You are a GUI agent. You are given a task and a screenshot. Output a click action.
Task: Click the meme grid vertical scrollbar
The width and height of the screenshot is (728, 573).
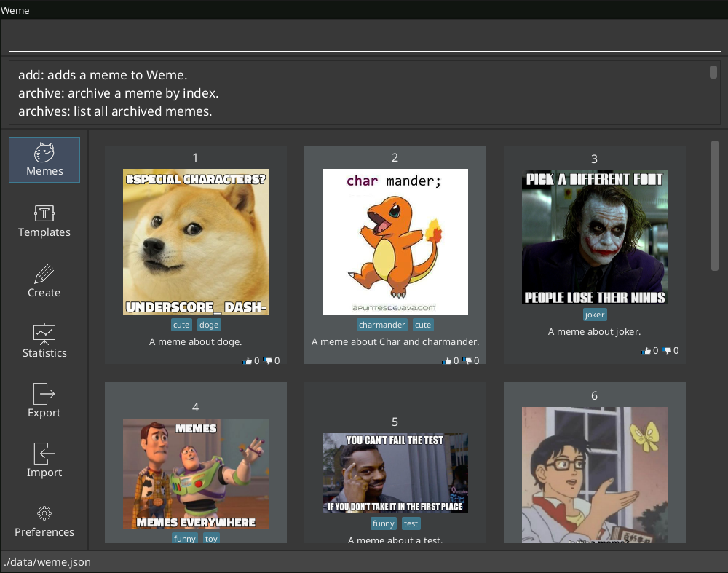click(x=715, y=205)
